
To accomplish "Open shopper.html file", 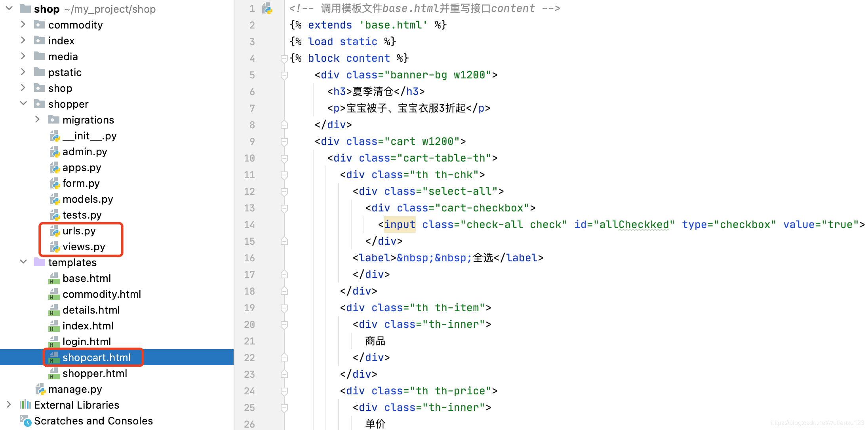I will tap(95, 373).
